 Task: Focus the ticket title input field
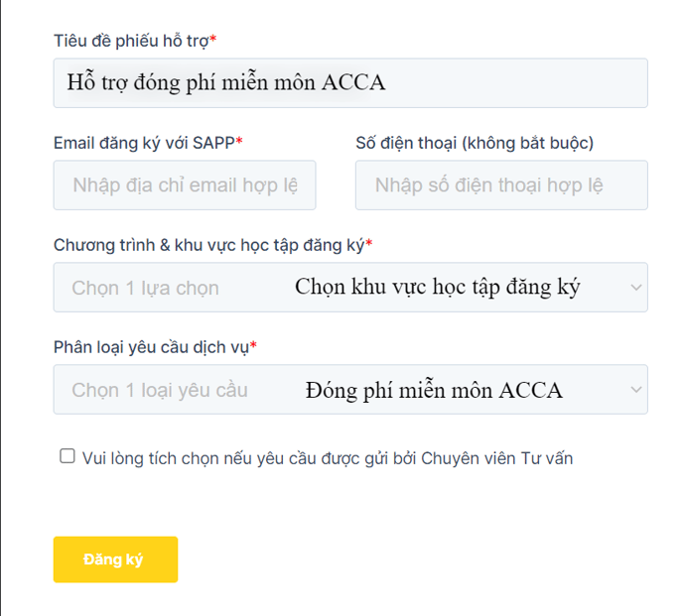[350, 83]
